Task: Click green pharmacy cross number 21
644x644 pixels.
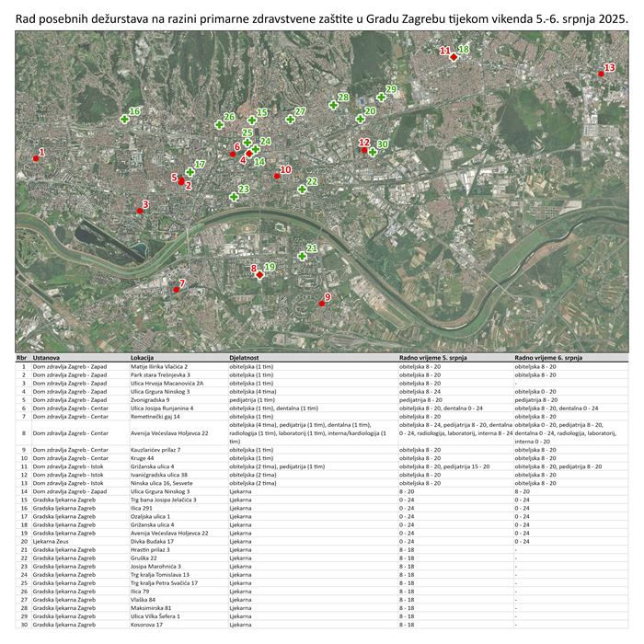Action: click(x=302, y=256)
